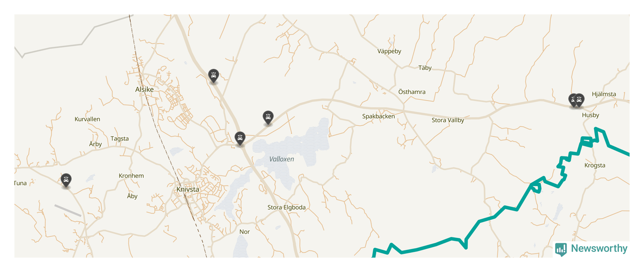Screen dimensions: 644x272
Task: Select the Kurvallen place label
Action: [x=87, y=119]
